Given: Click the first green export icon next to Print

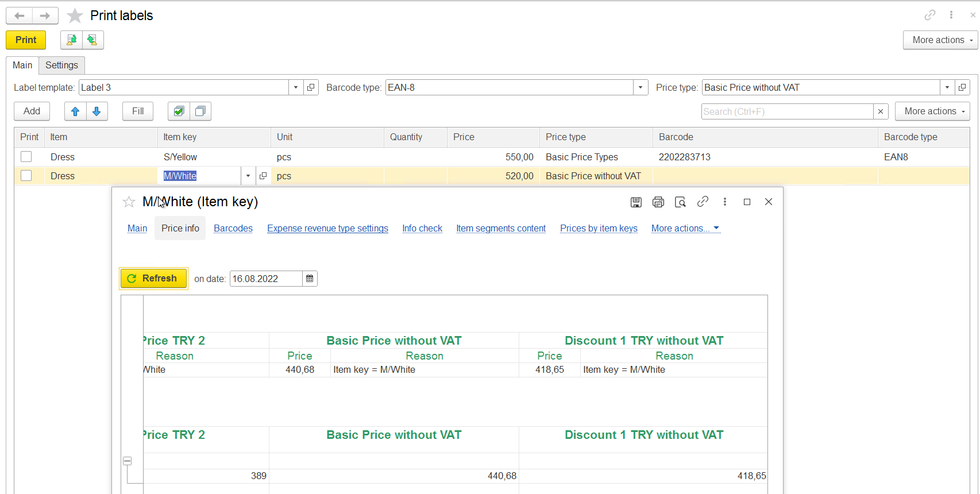Looking at the screenshot, I should point(71,40).
